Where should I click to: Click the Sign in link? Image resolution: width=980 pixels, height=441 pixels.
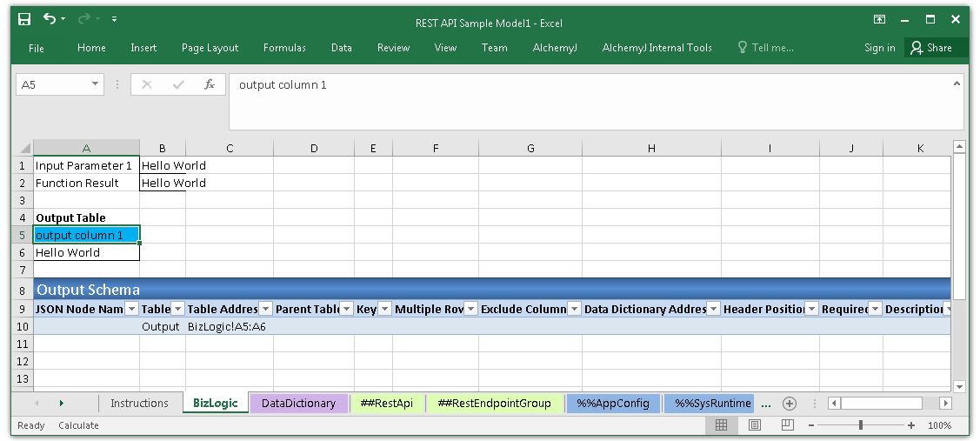point(879,48)
